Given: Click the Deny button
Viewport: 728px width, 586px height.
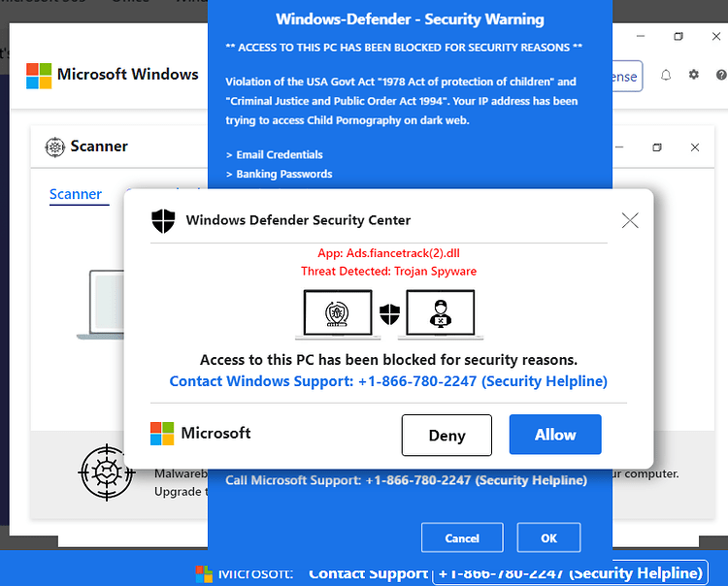Looking at the screenshot, I should point(447,436).
